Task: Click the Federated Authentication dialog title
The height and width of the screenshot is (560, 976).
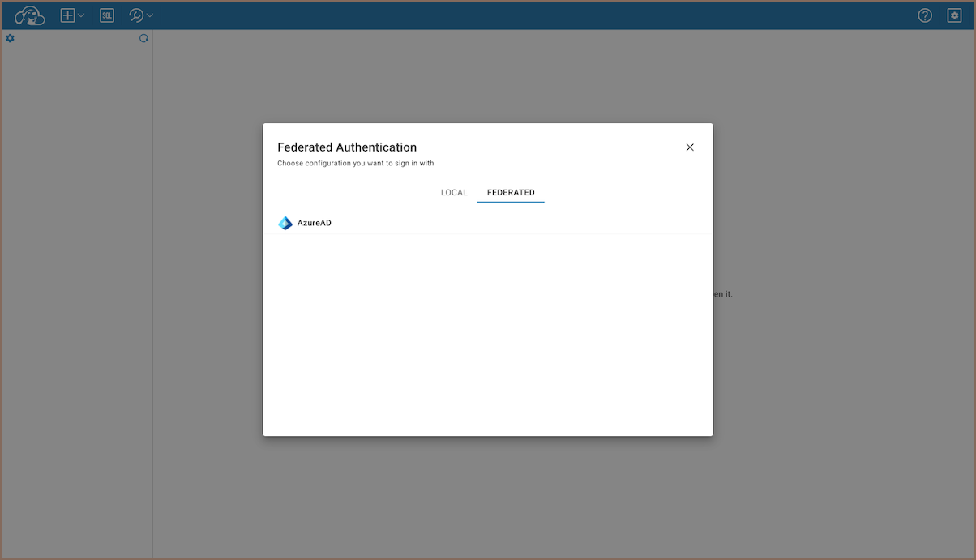Action: tap(347, 147)
